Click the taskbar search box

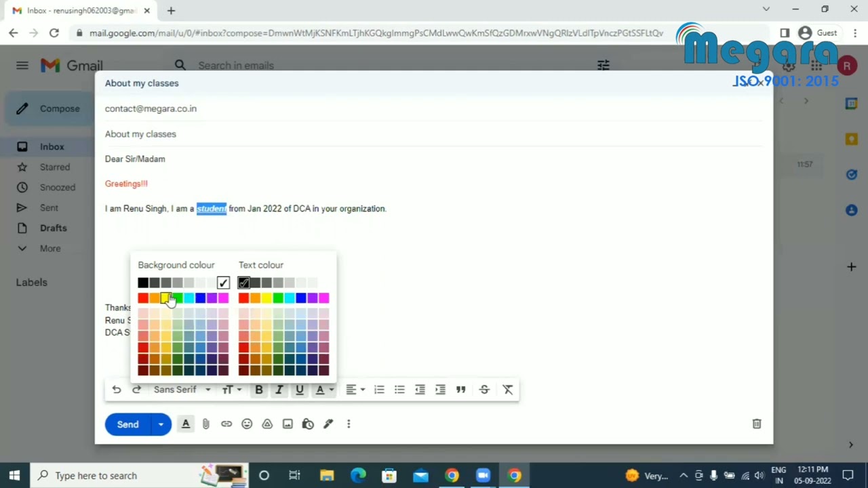139,476
